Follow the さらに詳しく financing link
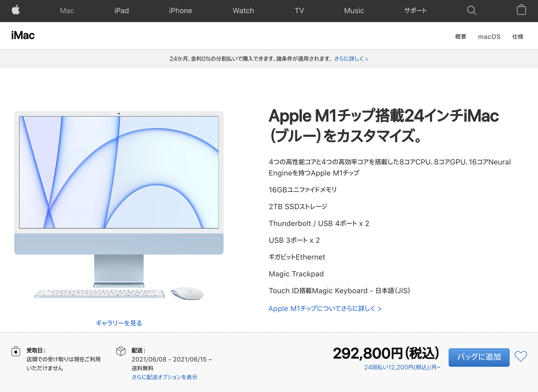The width and height of the screenshot is (538, 392). pyautogui.click(x=351, y=59)
